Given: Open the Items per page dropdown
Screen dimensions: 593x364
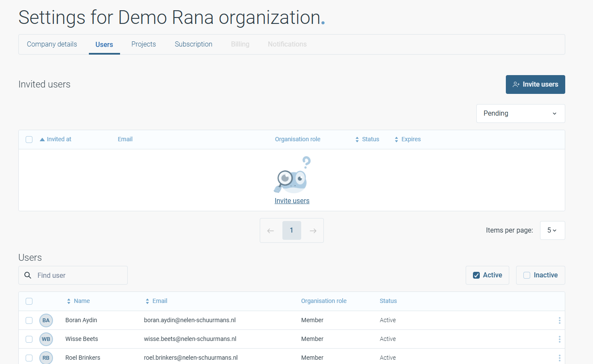Looking at the screenshot, I should click(552, 230).
